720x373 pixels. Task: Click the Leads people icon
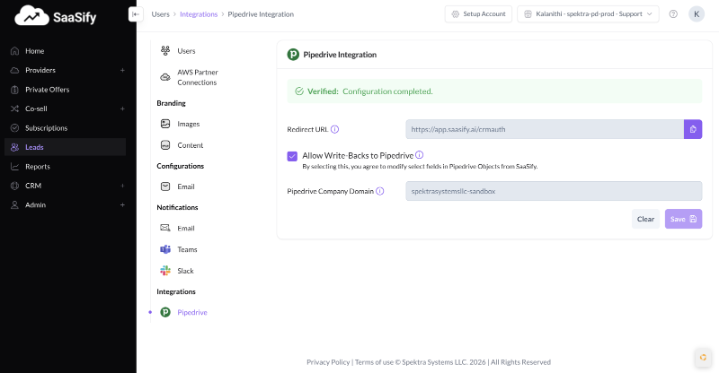(15, 147)
